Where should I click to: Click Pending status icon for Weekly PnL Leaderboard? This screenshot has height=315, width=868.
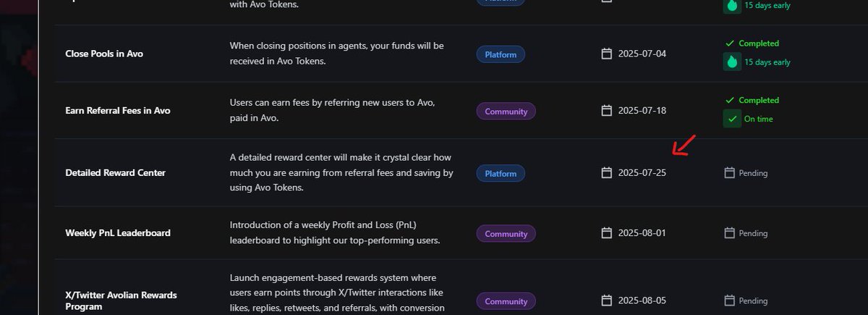coord(730,233)
